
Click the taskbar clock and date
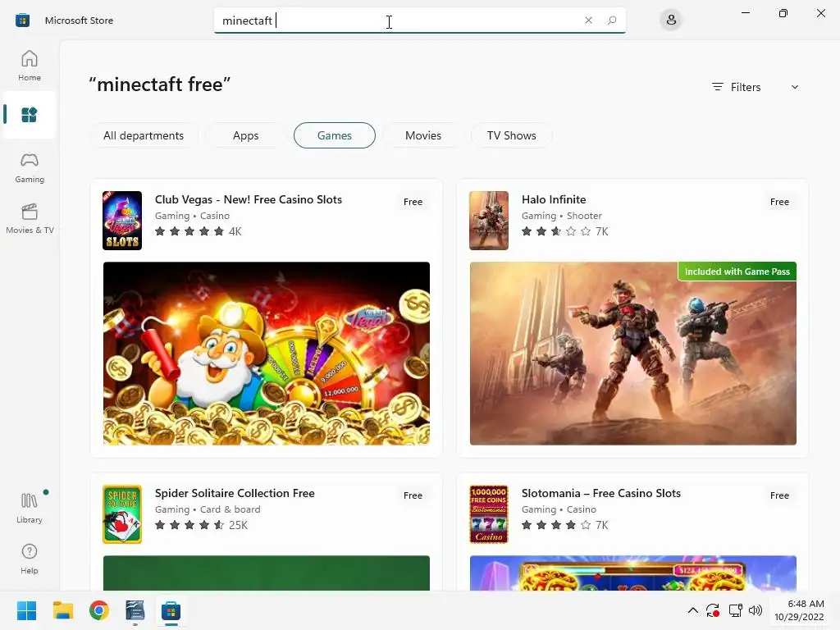pos(799,610)
